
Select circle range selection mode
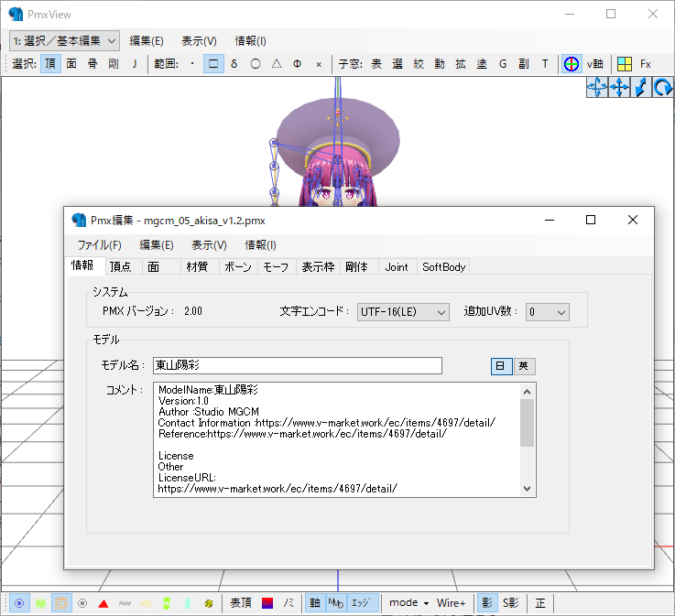tap(256, 64)
